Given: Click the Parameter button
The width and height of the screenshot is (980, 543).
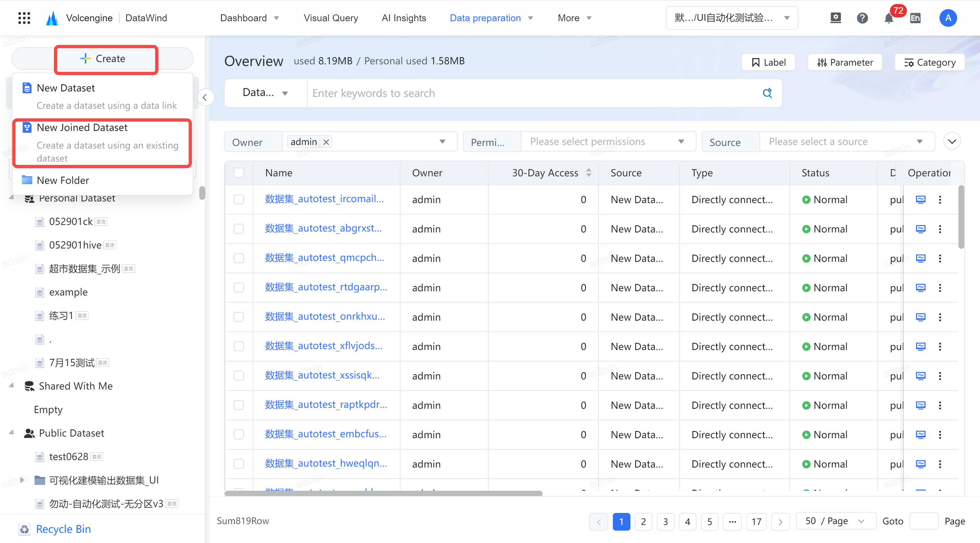Looking at the screenshot, I should [x=844, y=62].
